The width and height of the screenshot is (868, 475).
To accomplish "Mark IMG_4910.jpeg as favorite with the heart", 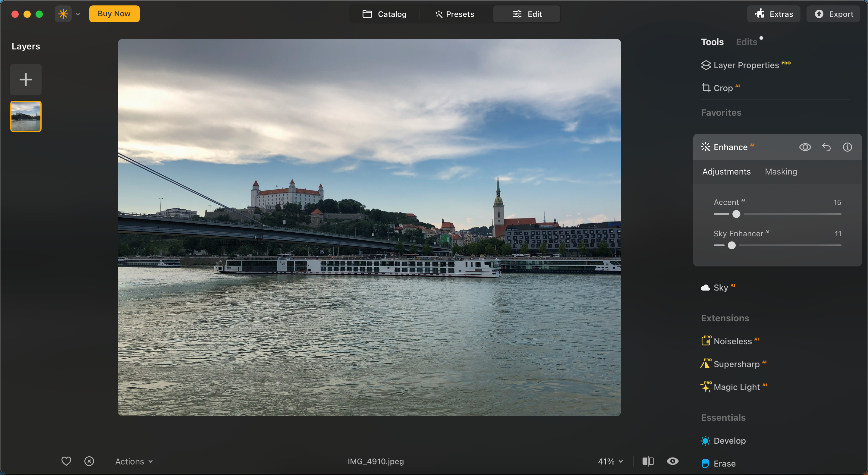I will point(66,461).
